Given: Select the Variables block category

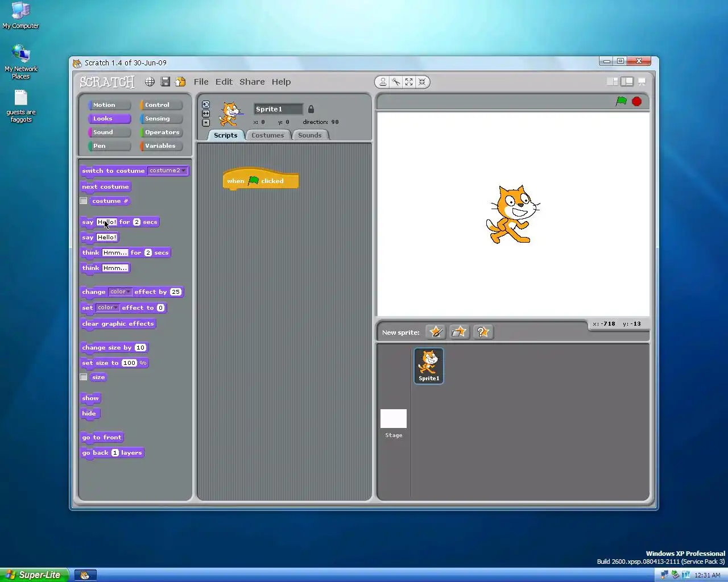Looking at the screenshot, I should click(162, 146).
